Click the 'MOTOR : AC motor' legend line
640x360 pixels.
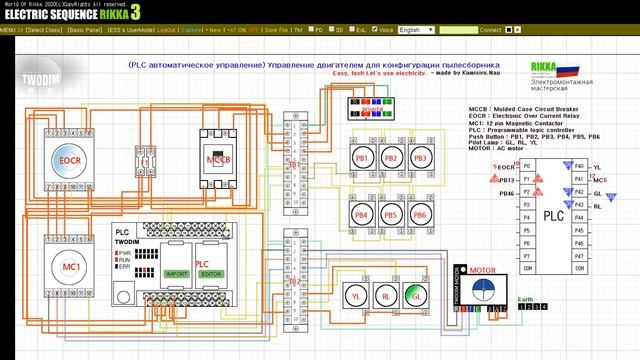(496, 148)
